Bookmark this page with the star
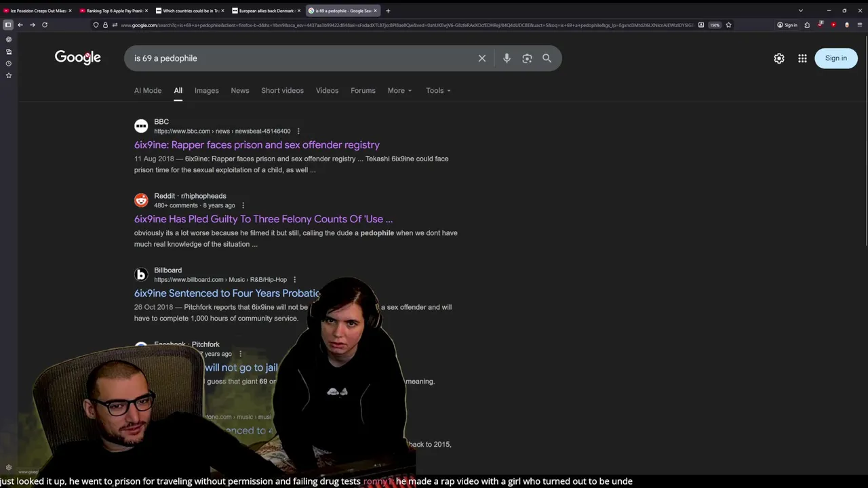This screenshot has width=868, height=488. pos(728,25)
